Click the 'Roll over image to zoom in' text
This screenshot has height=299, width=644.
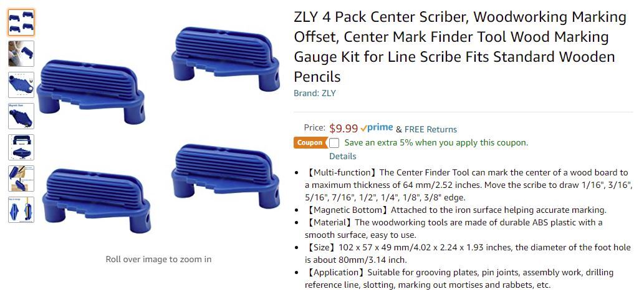coord(158,259)
